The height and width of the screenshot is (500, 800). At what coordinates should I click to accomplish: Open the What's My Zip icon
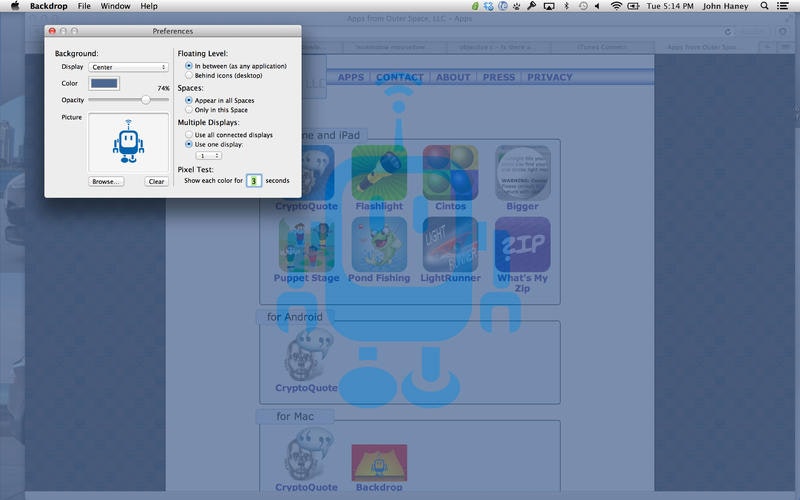pos(522,244)
